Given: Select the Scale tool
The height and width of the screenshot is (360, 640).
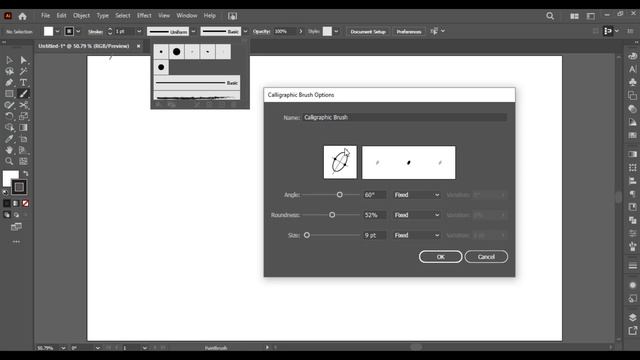Looking at the screenshot, I should click(x=24, y=116).
